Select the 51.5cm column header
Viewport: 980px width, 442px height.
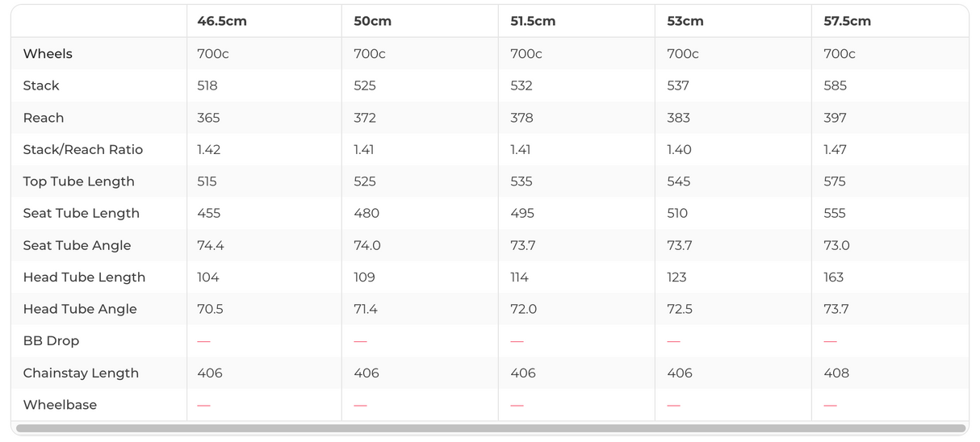coord(533,22)
